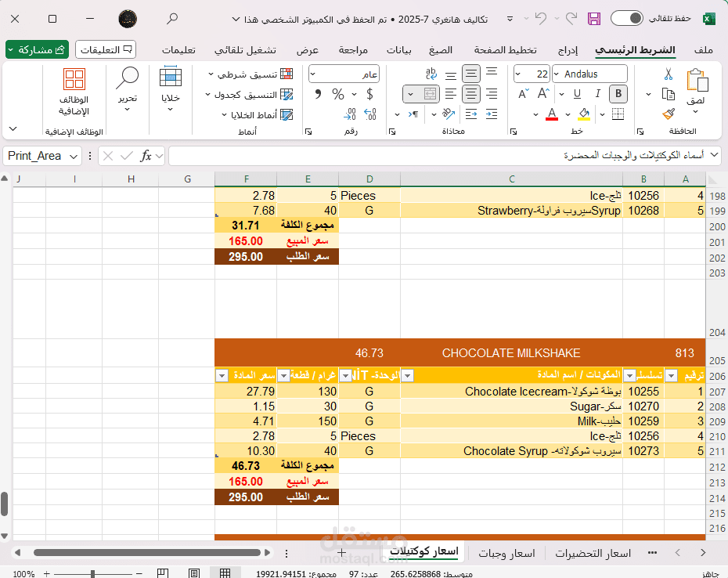
Task: Open the Review مراجعة tab
Action: point(353,50)
